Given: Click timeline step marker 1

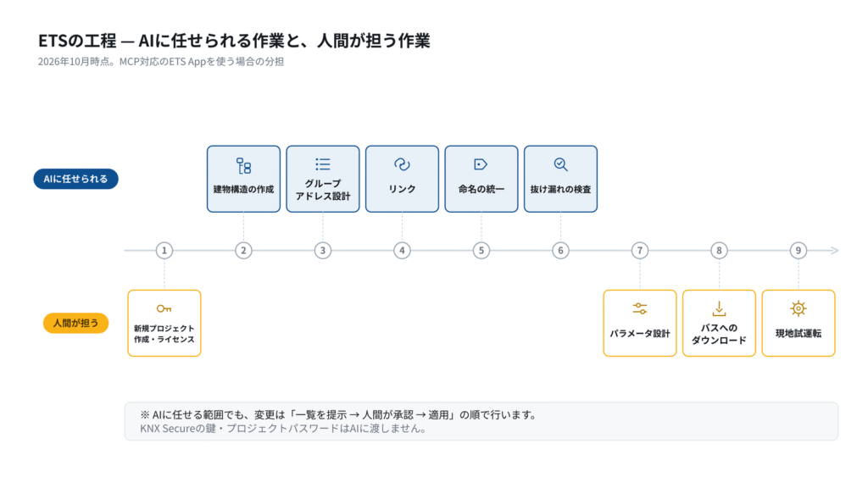Looking at the screenshot, I should point(164,251).
